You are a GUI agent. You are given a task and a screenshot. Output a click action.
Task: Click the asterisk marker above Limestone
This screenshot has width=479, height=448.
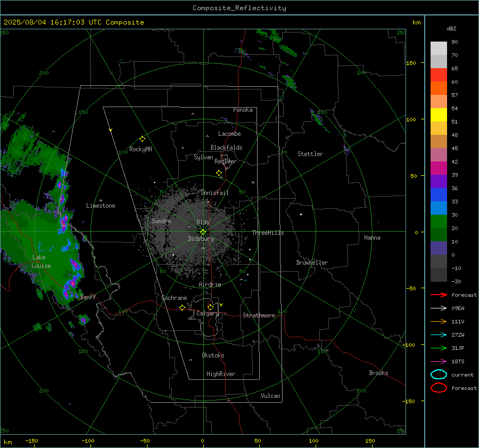coord(101,201)
